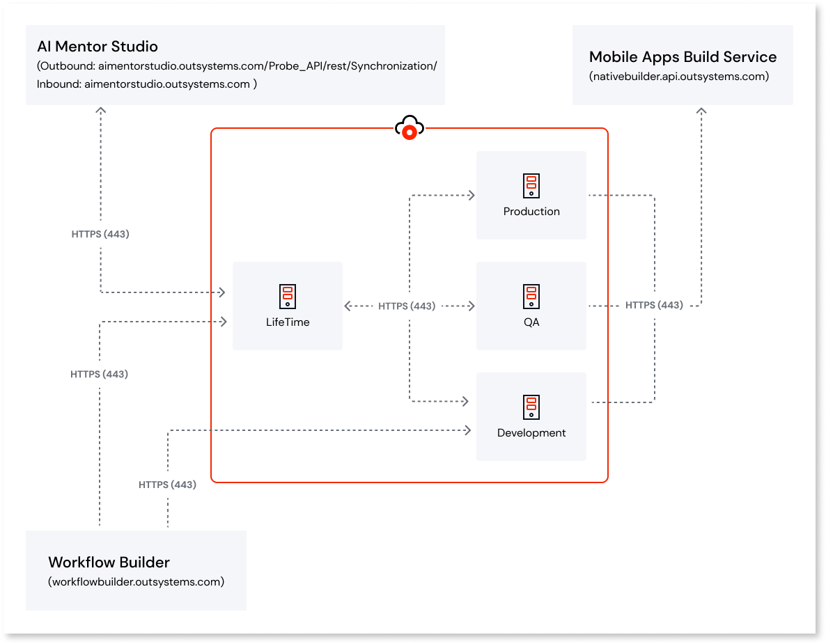The height and width of the screenshot is (644, 826).
Task: Select the QA server icon
Action: coord(531,296)
